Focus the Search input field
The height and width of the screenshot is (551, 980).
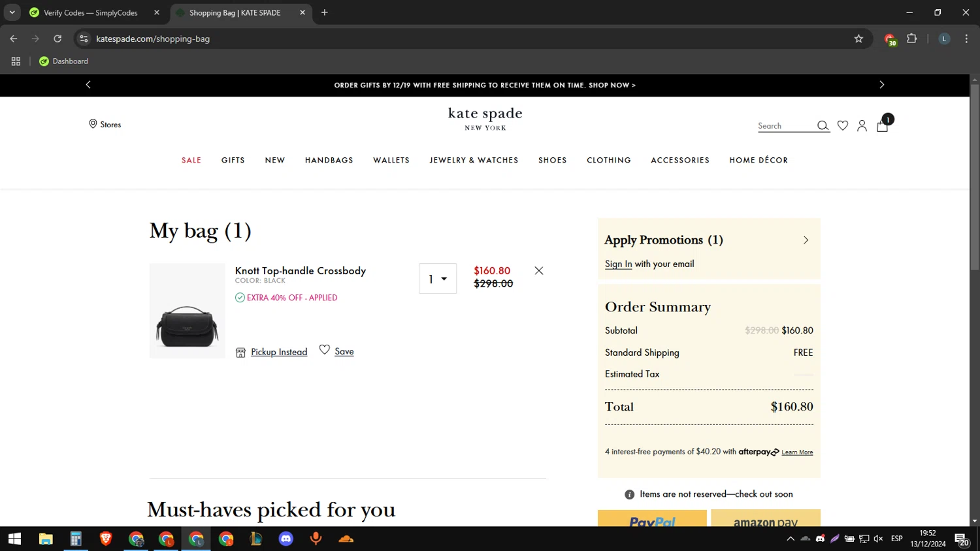[x=786, y=126]
